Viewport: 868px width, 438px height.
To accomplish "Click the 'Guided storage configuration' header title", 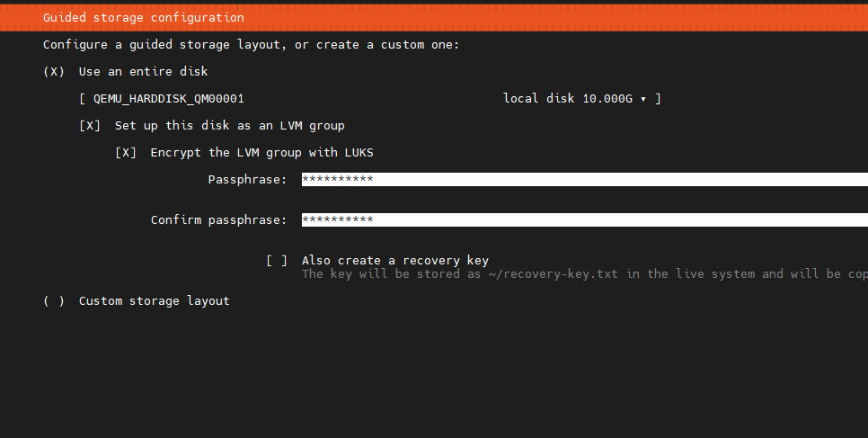I will 143,17.
